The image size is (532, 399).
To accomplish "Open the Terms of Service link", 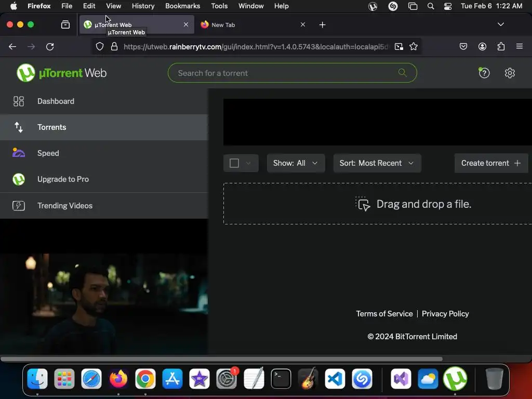I will tap(384, 313).
